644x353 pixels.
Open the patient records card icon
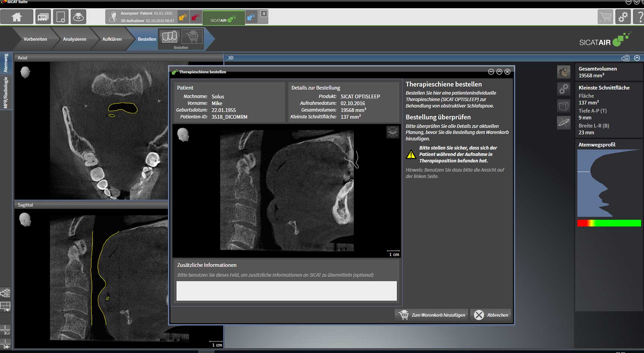[43, 17]
